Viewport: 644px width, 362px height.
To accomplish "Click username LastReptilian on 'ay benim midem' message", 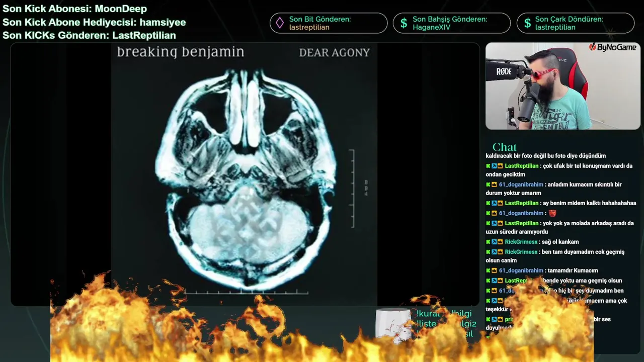I will pyautogui.click(x=522, y=203).
